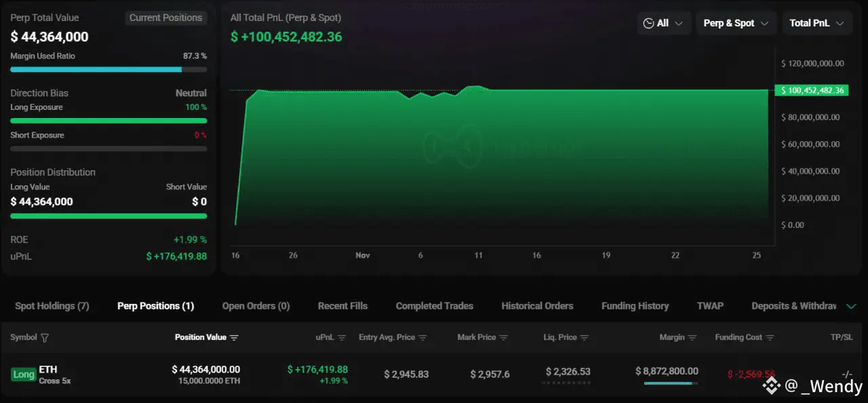Click the $8,872,800.00 margin cell
The width and height of the screenshot is (868, 403).
tap(667, 371)
